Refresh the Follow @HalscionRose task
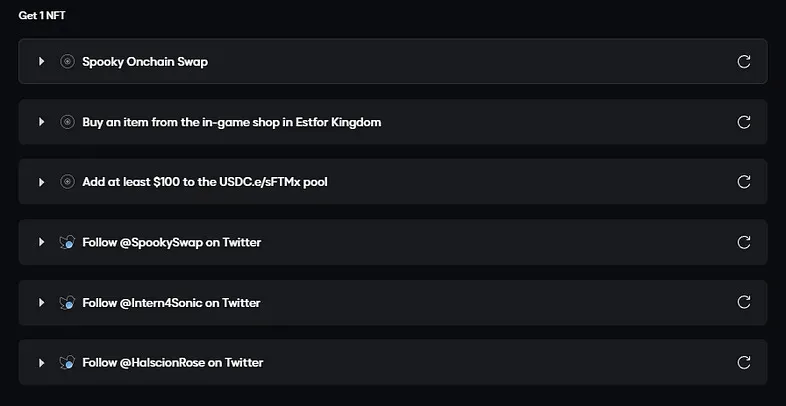The height and width of the screenshot is (406, 786). tap(743, 362)
